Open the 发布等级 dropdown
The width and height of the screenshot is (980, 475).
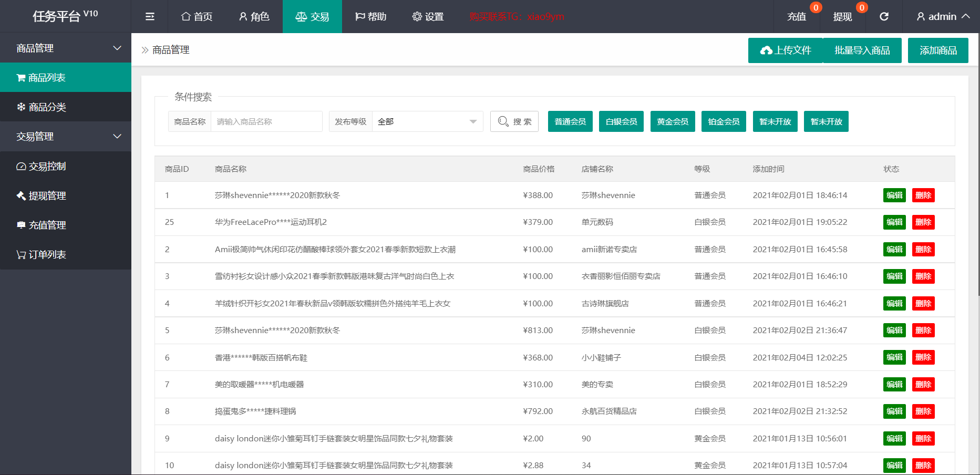point(427,121)
